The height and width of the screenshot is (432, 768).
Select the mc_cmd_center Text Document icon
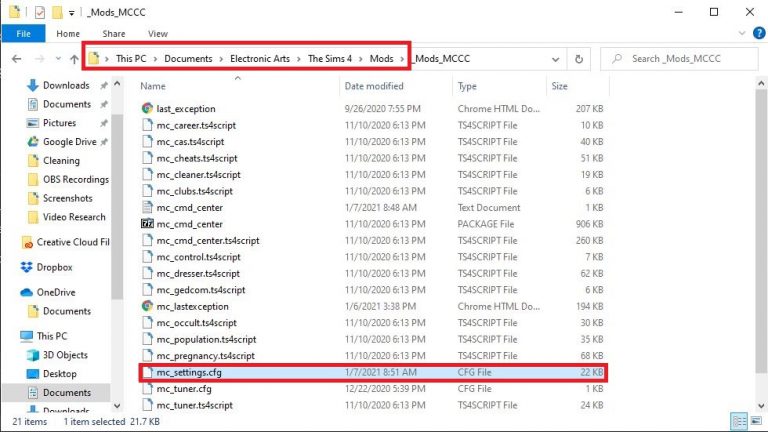click(x=147, y=207)
